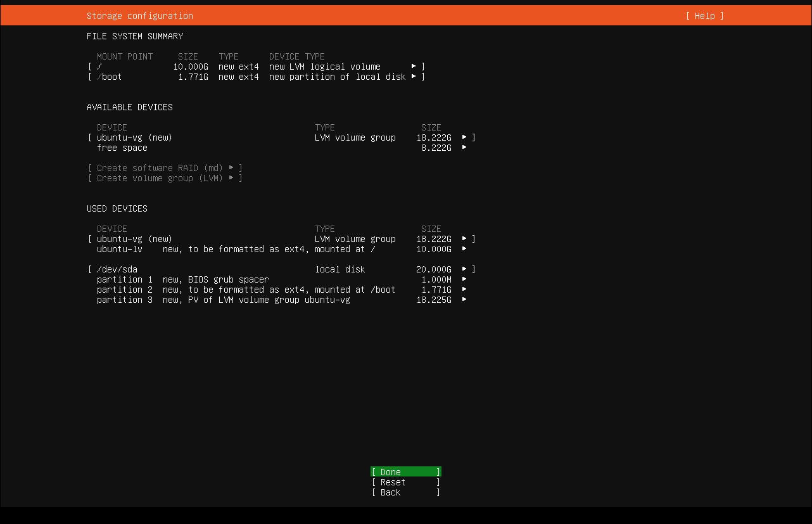Select the free space row
Screen dimensions: 812x524
[282, 148]
